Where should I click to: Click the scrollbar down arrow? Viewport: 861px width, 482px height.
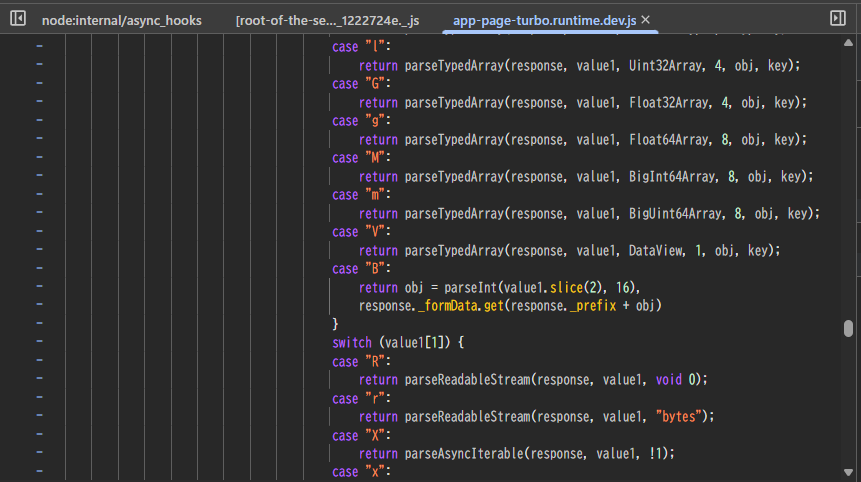848,472
